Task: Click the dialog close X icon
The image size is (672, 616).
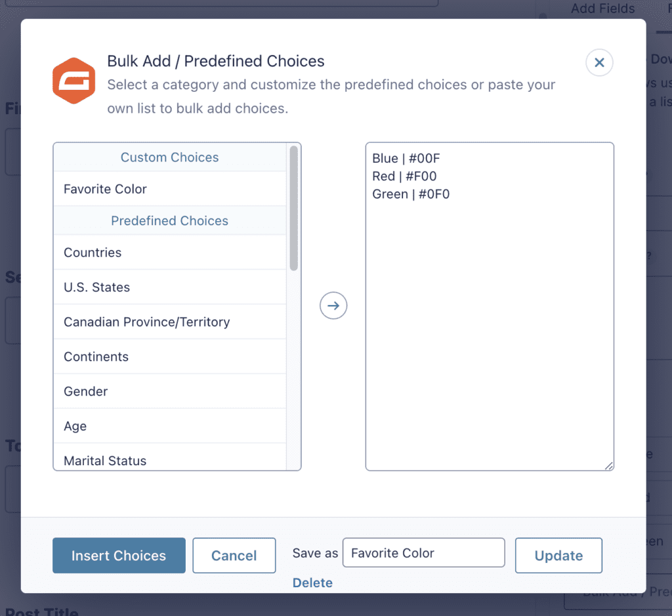Action: point(599,62)
